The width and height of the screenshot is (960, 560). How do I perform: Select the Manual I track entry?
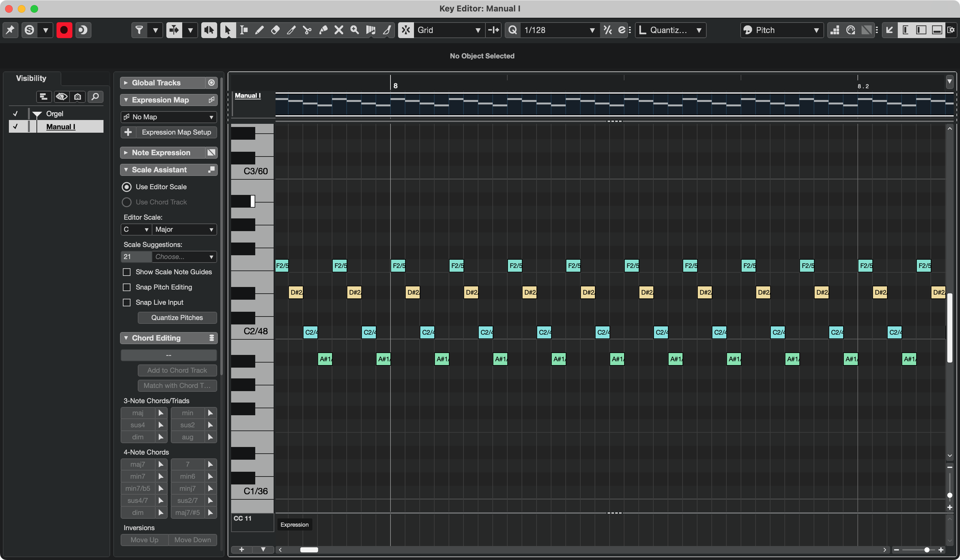pyautogui.click(x=61, y=126)
